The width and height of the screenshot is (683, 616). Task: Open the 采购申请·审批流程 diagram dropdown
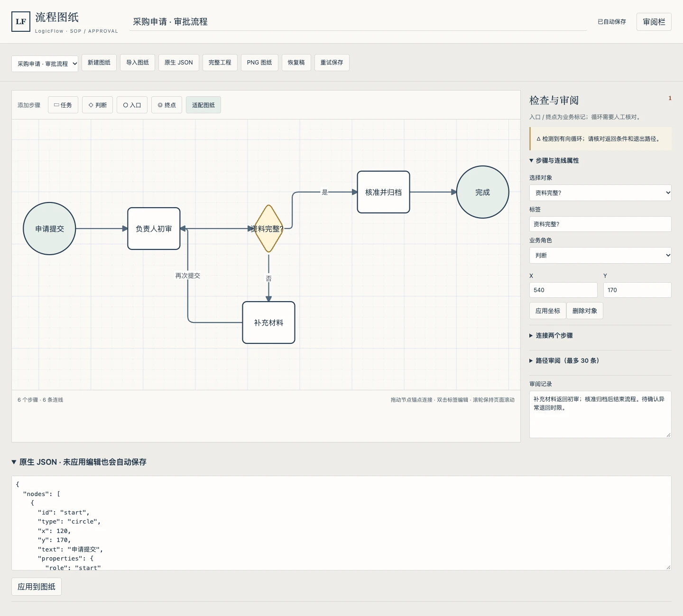[x=45, y=64]
